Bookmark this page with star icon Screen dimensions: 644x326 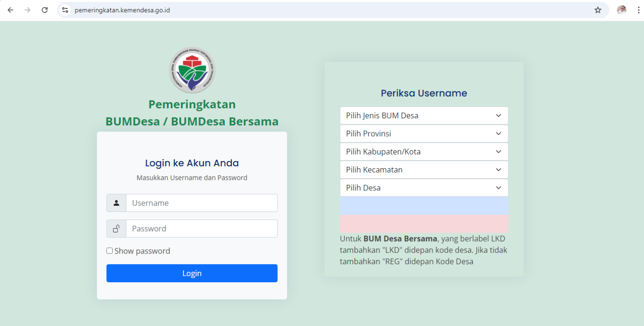(598, 10)
